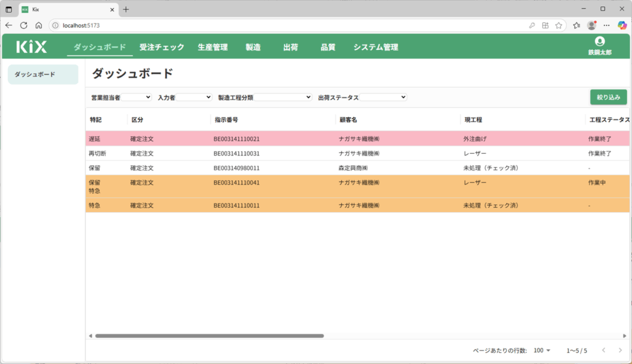The width and height of the screenshot is (632, 364).
Task: Click the left scroll arrow of table
Action: pyautogui.click(x=91, y=336)
